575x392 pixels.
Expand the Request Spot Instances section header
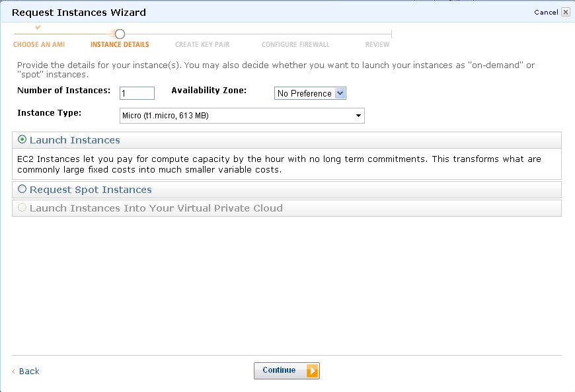(91, 190)
